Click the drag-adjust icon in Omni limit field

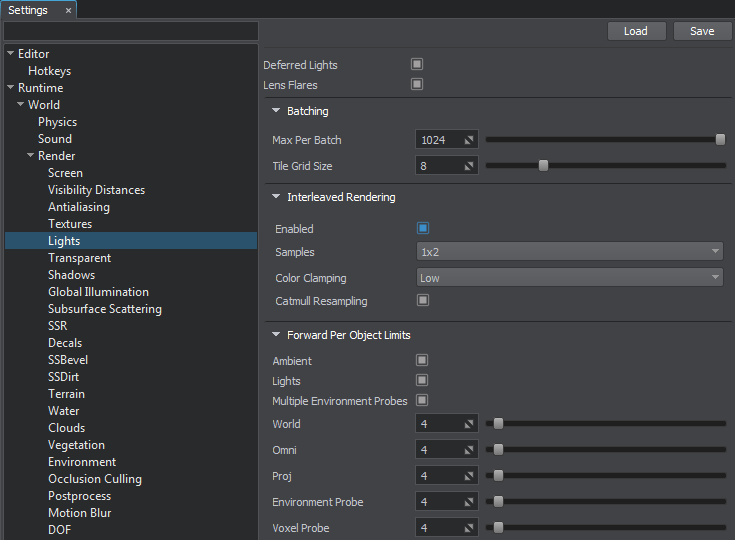[468, 450]
